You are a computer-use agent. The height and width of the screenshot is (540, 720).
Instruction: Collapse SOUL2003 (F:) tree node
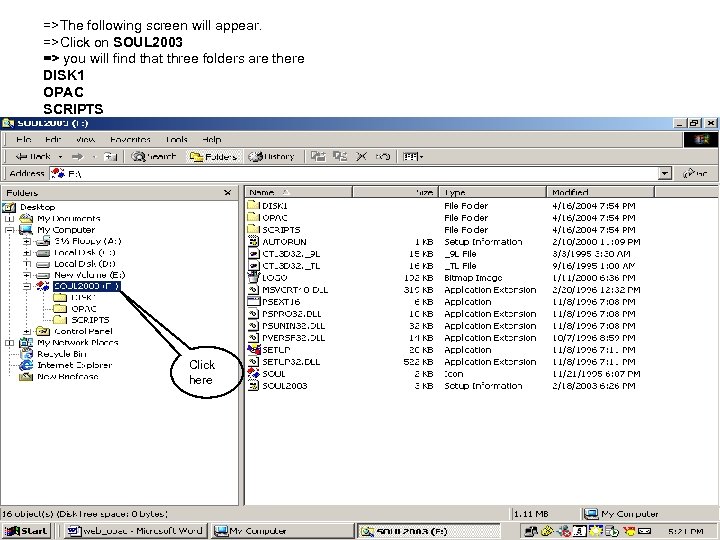[27, 287]
